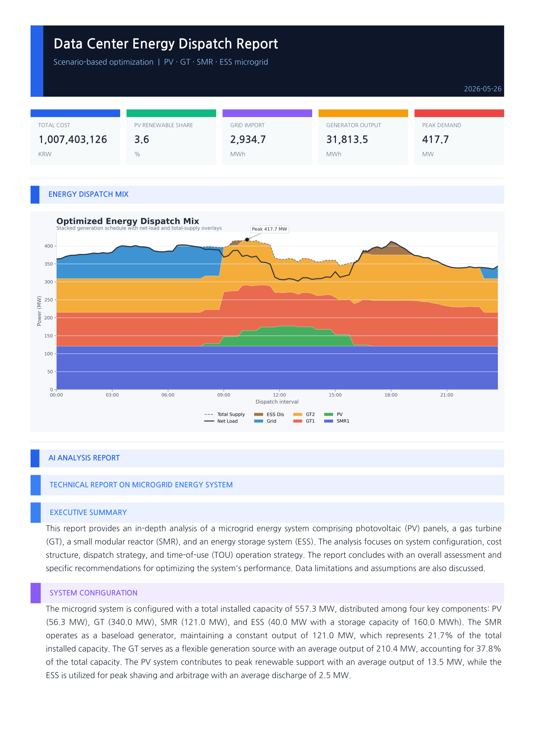Click the "12:00" x-axis tick label
This screenshot has width=535, height=756.
[280, 395]
